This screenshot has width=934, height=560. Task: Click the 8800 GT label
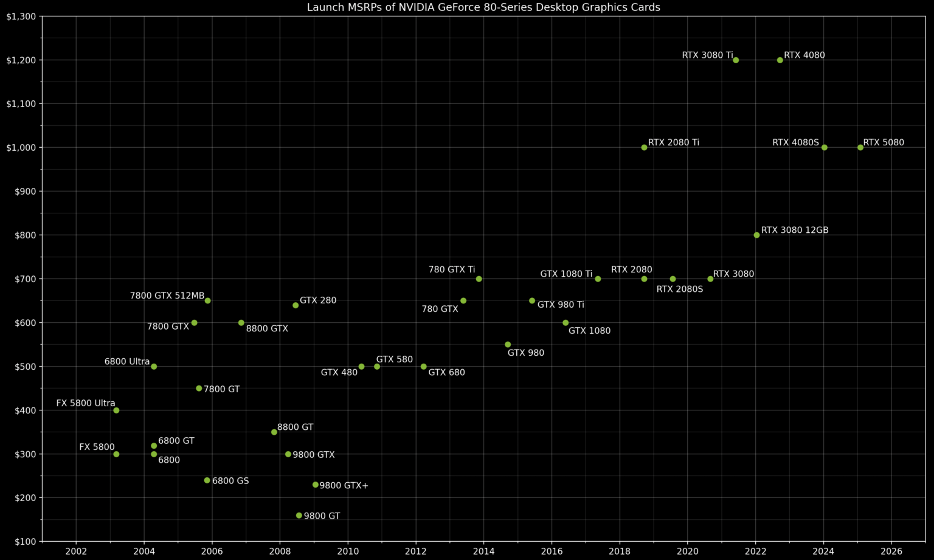pyautogui.click(x=296, y=427)
